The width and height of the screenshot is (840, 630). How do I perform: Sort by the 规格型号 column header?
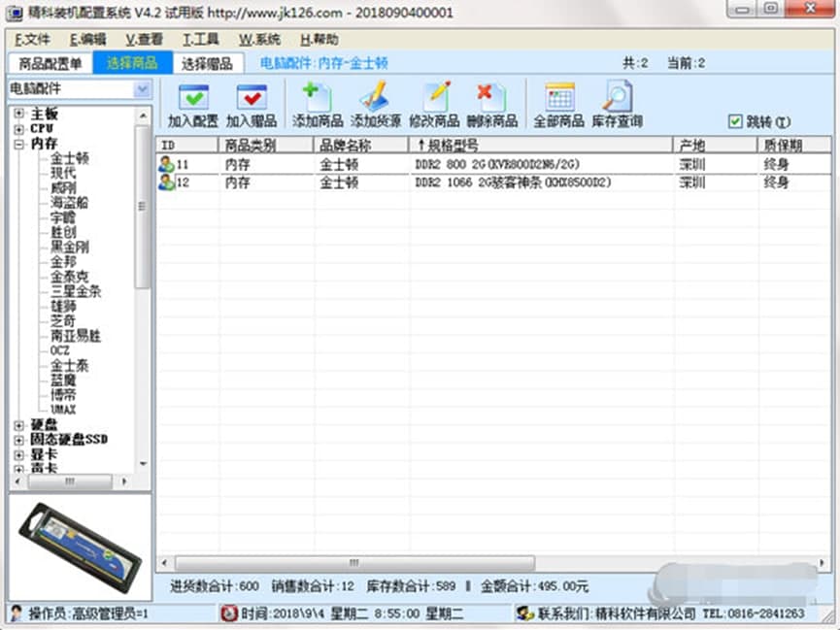pyautogui.click(x=541, y=146)
